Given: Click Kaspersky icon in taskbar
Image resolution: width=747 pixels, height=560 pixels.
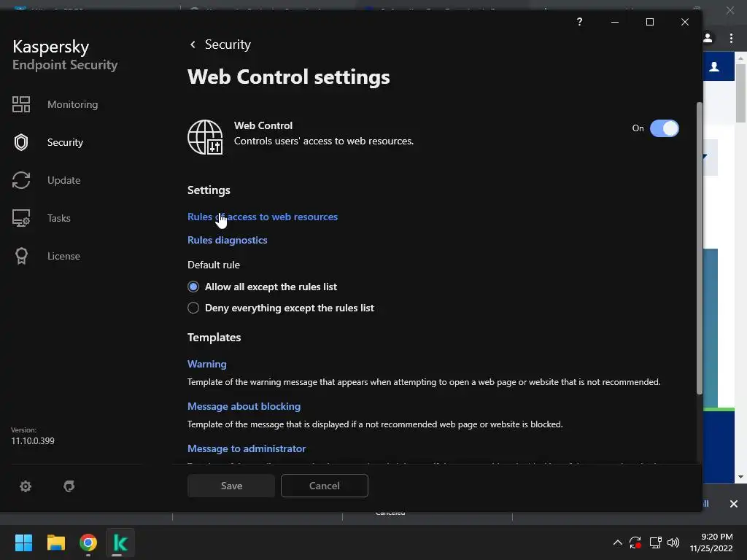Looking at the screenshot, I should (x=120, y=542).
